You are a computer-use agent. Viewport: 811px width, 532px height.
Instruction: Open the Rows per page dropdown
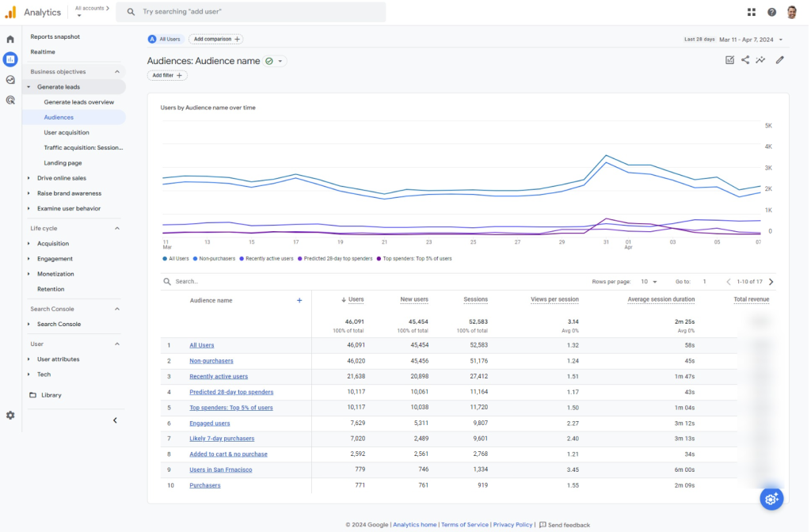tap(649, 282)
